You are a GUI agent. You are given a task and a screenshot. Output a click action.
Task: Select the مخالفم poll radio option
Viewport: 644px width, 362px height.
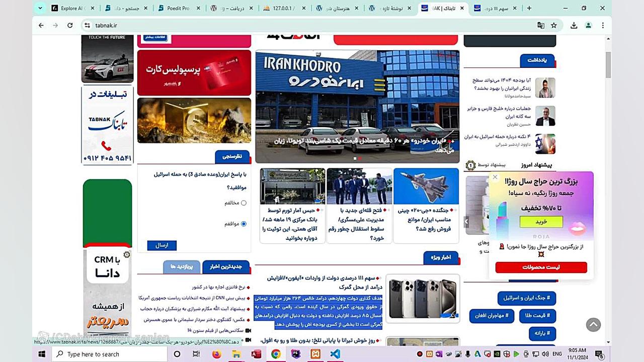point(244,203)
